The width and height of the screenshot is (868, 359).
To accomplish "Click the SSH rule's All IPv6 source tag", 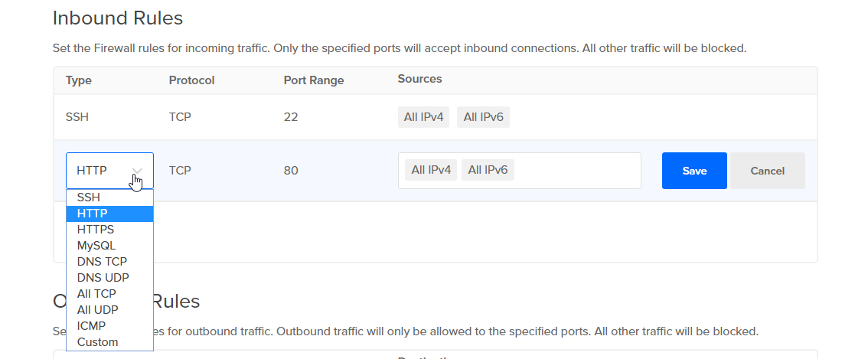I will pyautogui.click(x=483, y=117).
